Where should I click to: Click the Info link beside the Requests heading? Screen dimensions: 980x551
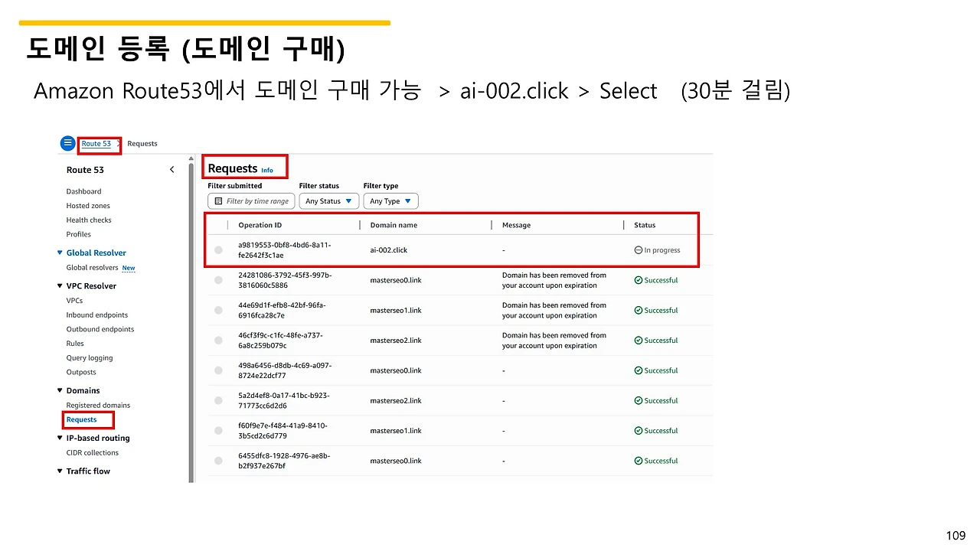click(266, 171)
